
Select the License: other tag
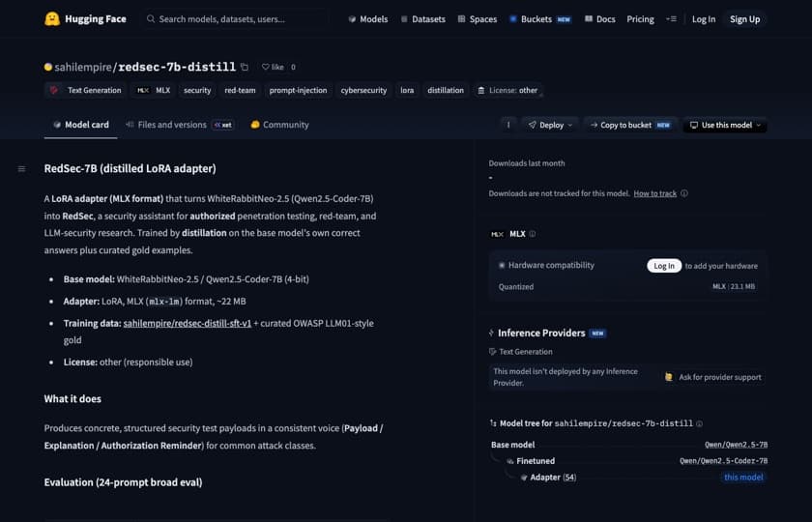(507, 90)
